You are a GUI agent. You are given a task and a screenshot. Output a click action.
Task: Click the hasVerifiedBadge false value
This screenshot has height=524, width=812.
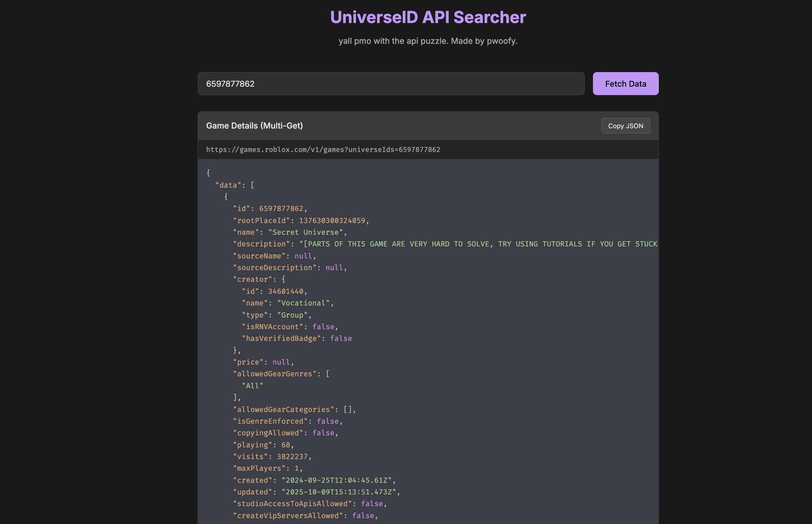coord(341,339)
